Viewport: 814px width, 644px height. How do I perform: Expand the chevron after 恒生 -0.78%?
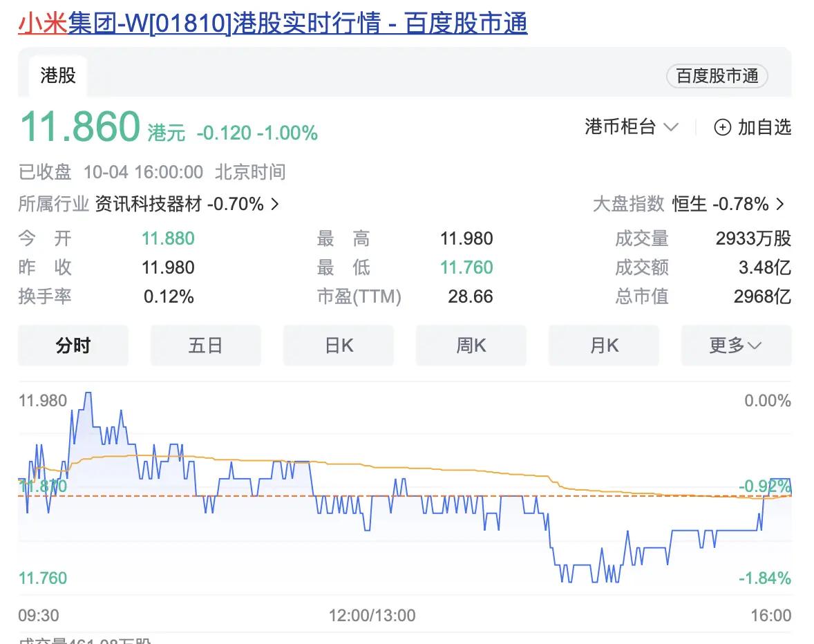pyautogui.click(x=779, y=204)
